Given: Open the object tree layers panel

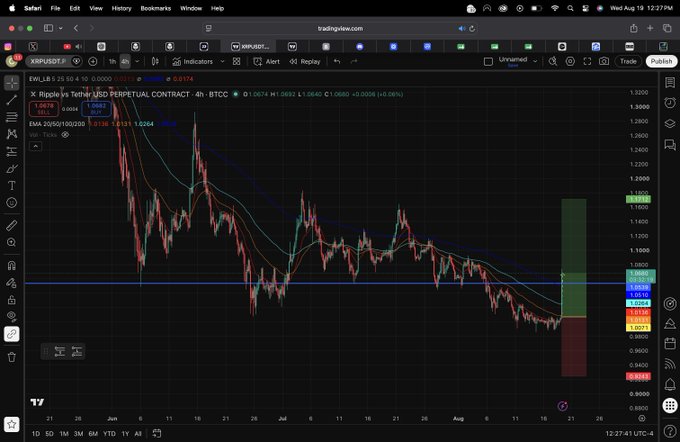Looking at the screenshot, I should click(670, 124).
